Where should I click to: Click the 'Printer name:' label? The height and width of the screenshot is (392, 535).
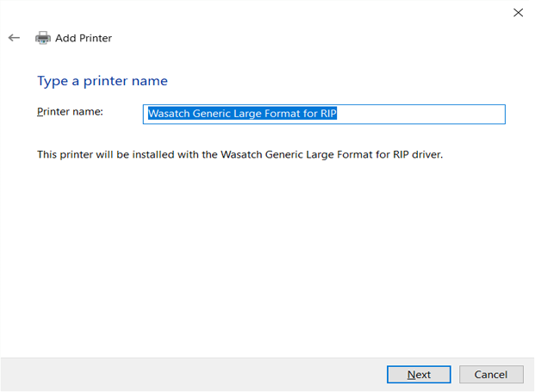click(70, 111)
